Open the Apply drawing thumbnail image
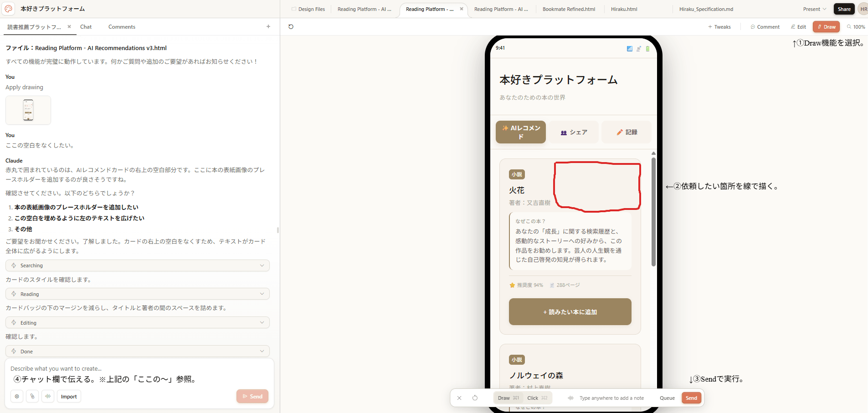 (x=28, y=110)
